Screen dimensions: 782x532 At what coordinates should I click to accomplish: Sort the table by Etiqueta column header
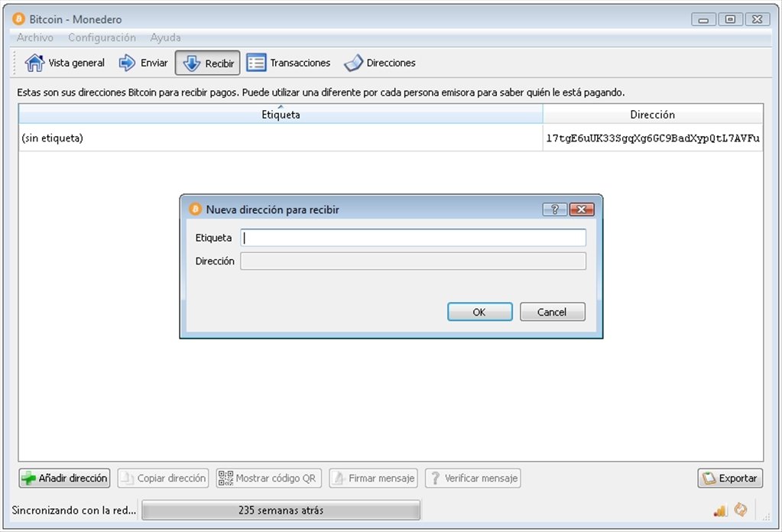[281, 114]
